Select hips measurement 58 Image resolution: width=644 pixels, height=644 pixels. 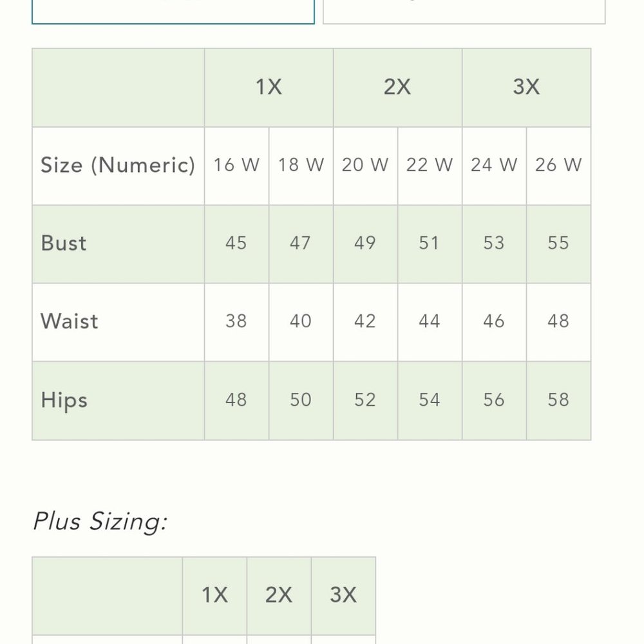pyautogui.click(x=558, y=401)
